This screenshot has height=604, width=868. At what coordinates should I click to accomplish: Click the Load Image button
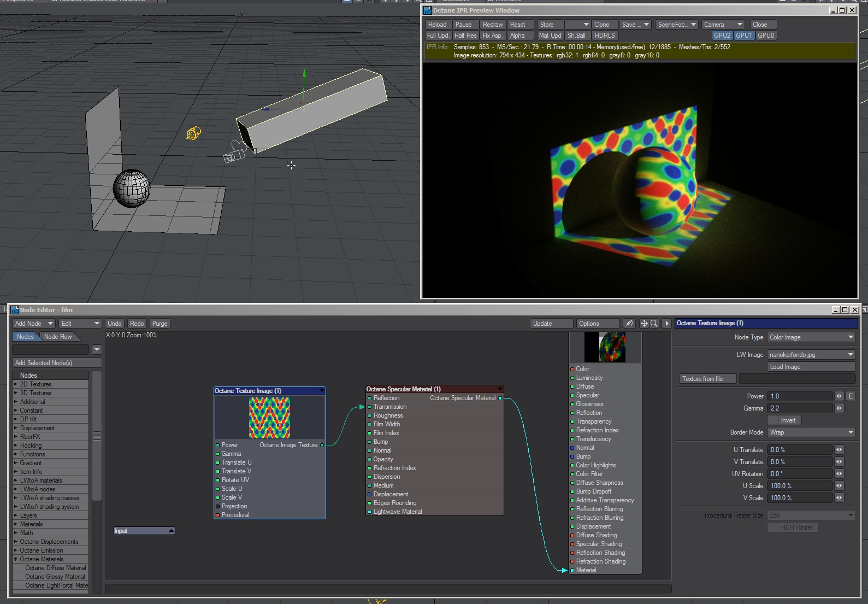click(x=811, y=367)
